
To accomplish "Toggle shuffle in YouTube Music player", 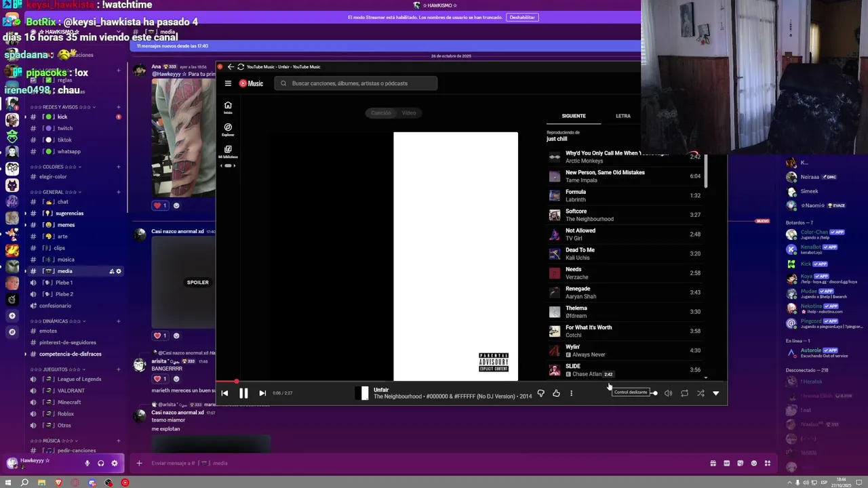I will point(701,393).
